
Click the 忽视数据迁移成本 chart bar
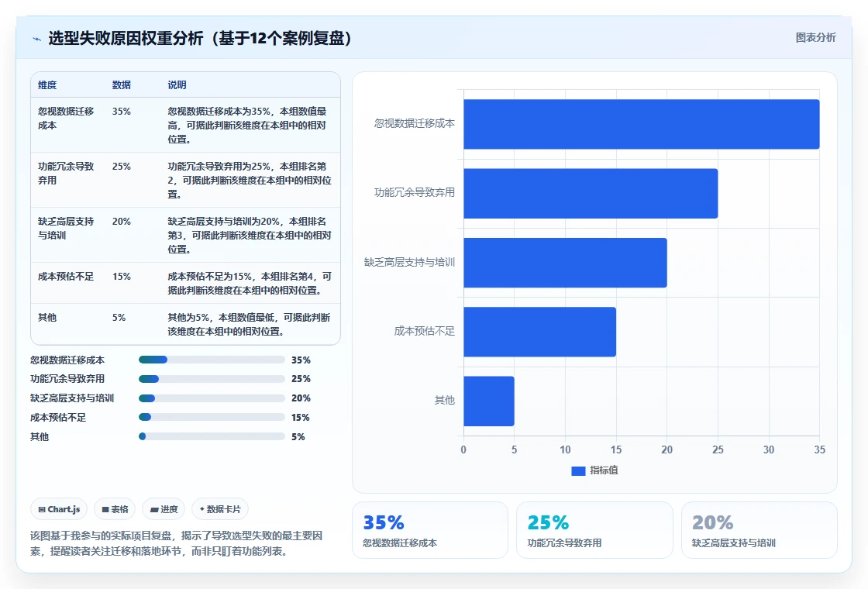pos(642,125)
